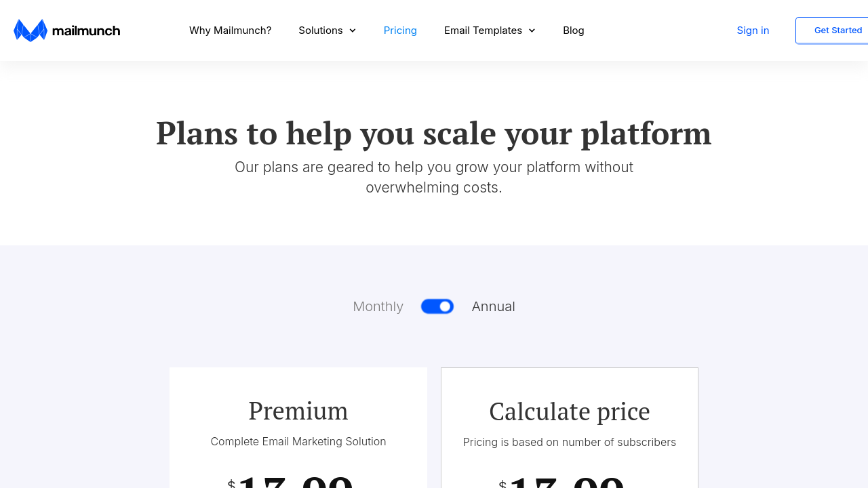The image size is (868, 488).
Task: Open the Solutions menu item
Action: point(320,30)
